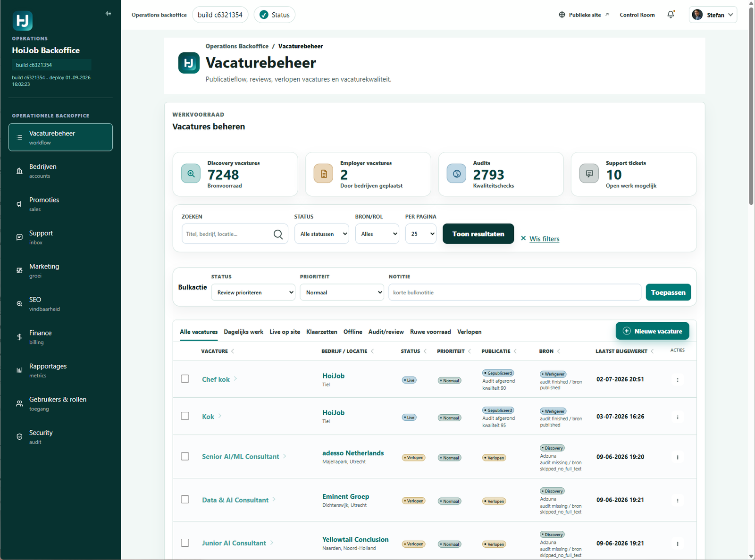
Task: Open the Control Room link
Action: point(637,15)
